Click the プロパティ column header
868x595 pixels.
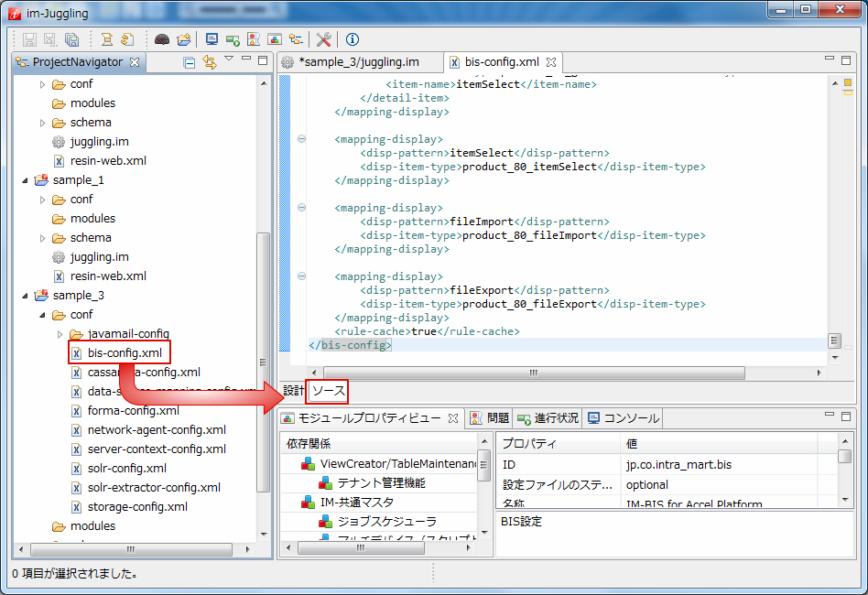[x=528, y=443]
